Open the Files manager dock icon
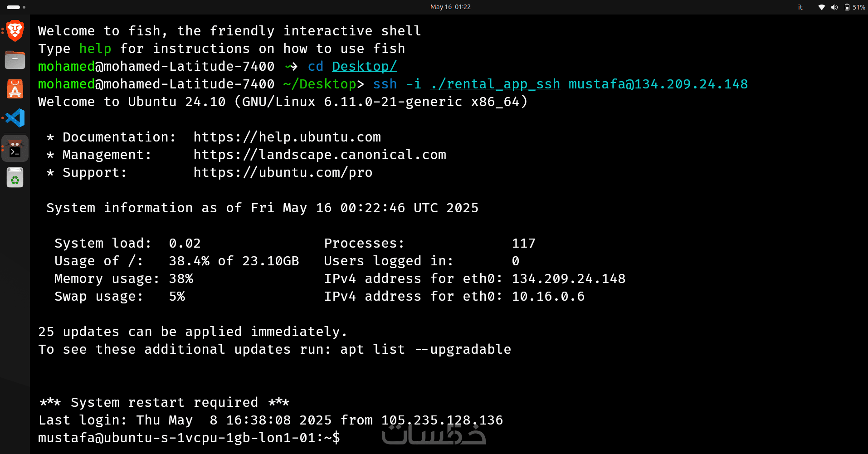The image size is (868, 454). pyautogui.click(x=15, y=60)
